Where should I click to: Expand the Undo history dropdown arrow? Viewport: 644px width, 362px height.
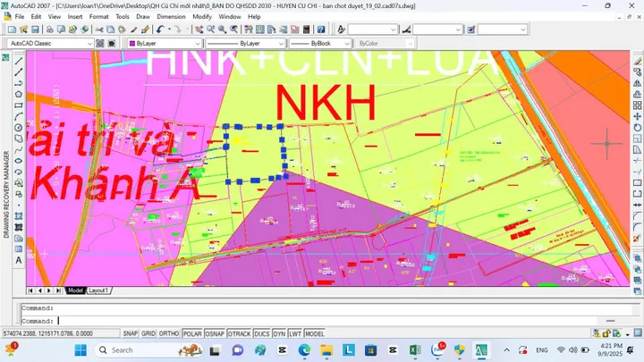click(169, 29)
